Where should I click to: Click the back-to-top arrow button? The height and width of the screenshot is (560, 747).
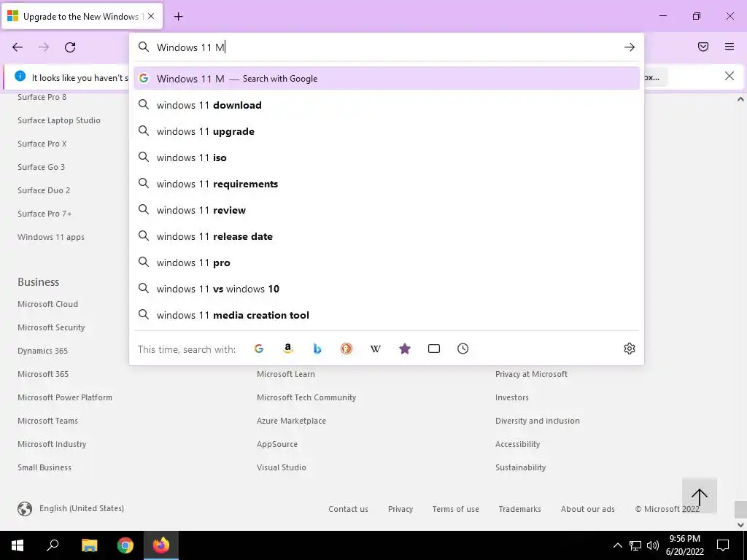pos(700,496)
